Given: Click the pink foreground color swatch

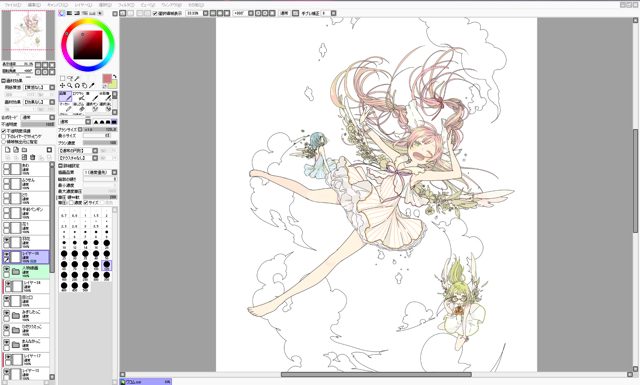Looking at the screenshot, I should click(107, 78).
